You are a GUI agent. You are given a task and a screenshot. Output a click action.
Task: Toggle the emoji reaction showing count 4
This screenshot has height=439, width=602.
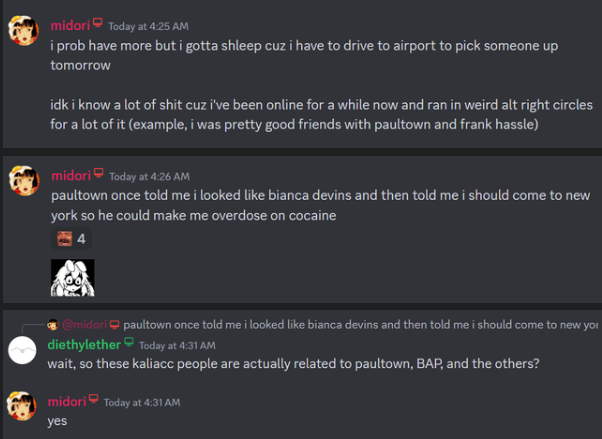click(x=71, y=239)
